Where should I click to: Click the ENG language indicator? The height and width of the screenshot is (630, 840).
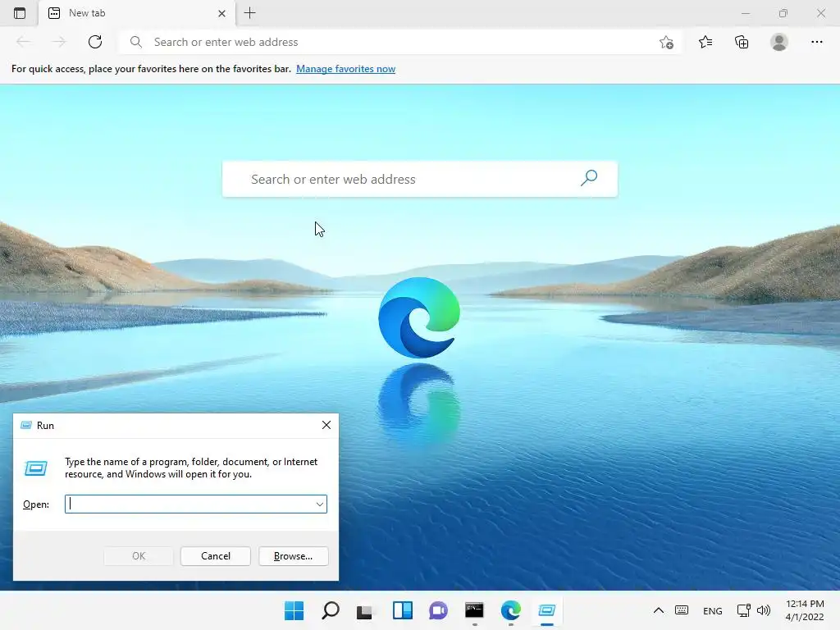coord(713,610)
